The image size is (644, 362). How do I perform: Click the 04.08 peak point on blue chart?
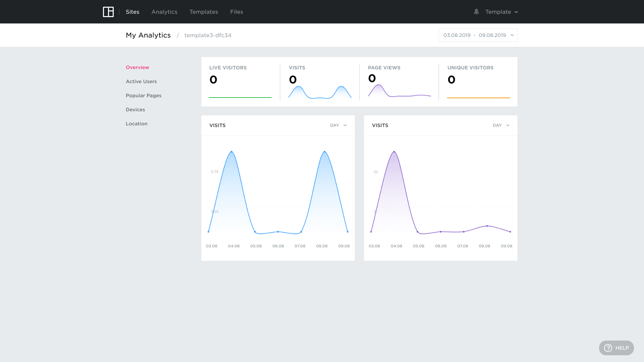click(x=231, y=152)
